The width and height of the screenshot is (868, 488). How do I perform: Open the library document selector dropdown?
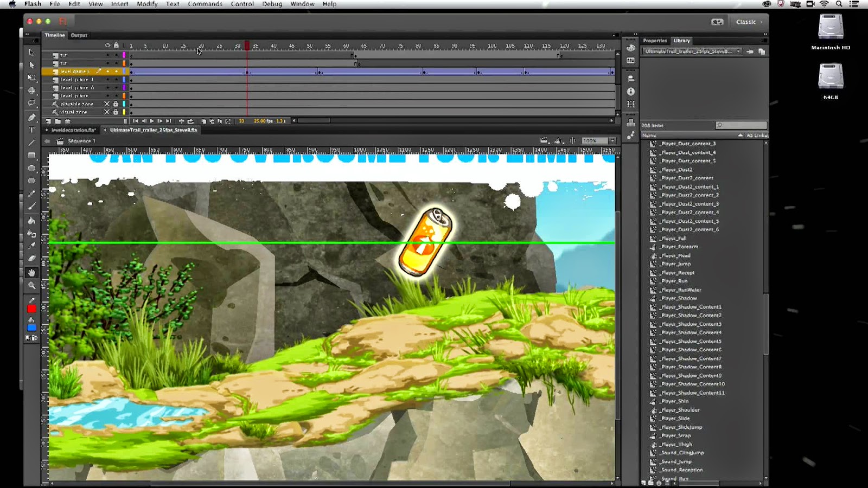[x=692, y=52]
